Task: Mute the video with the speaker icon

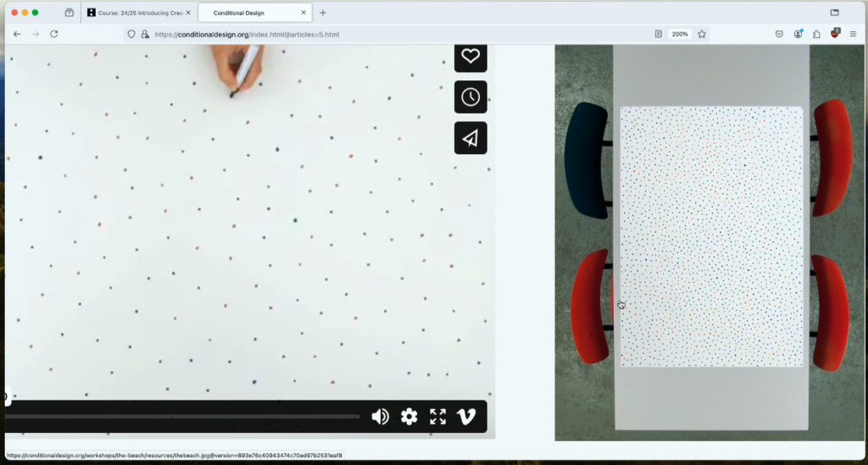Action: (380, 417)
